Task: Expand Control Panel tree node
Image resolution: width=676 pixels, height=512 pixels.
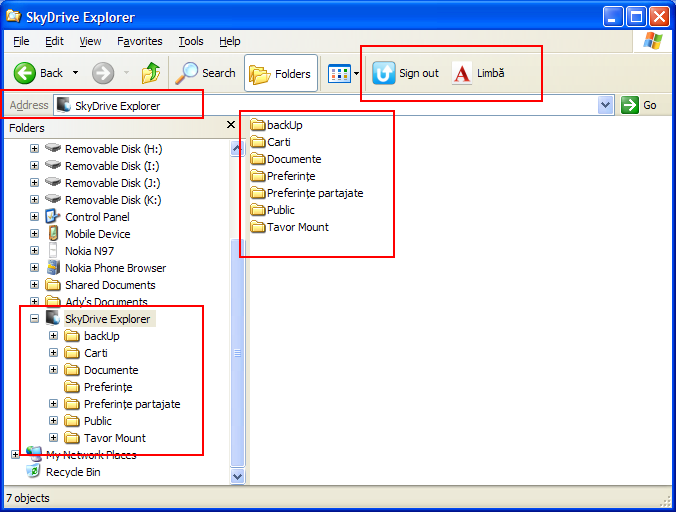Action: [x=34, y=217]
